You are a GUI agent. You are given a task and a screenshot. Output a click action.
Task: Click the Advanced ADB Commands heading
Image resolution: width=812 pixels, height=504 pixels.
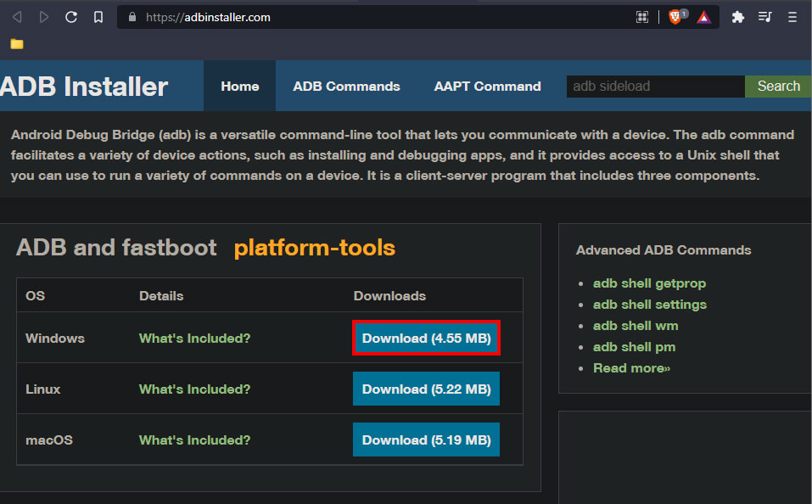pos(664,250)
